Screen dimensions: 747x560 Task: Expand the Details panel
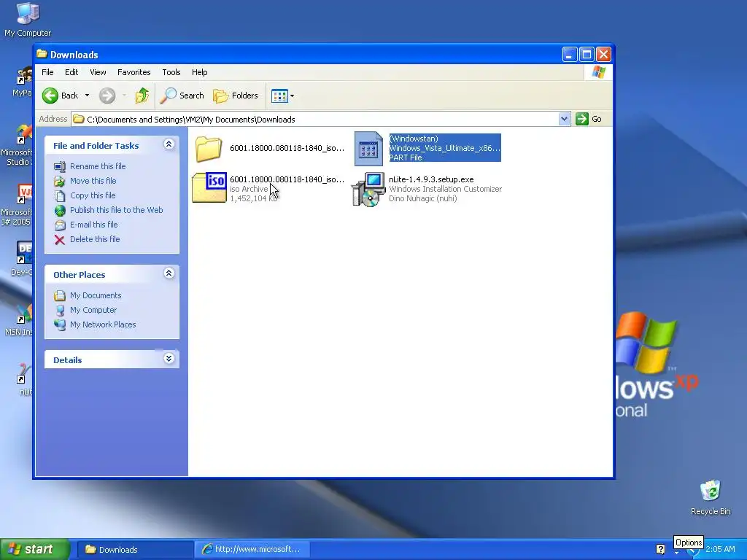[x=169, y=359]
